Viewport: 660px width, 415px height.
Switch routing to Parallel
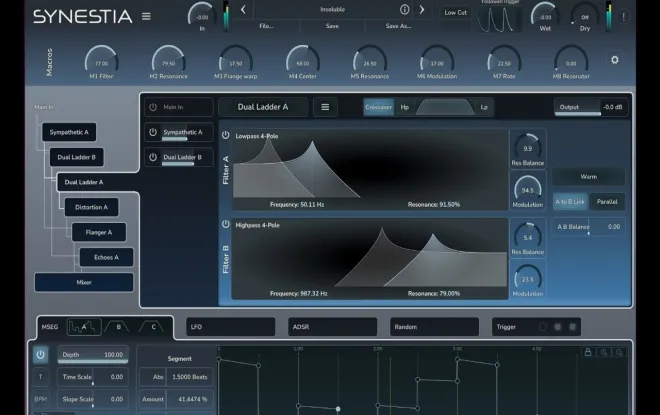[x=607, y=202]
